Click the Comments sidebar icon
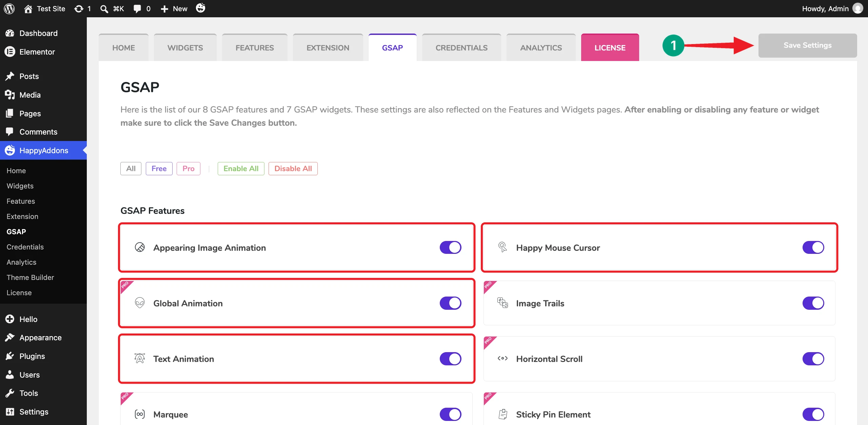 pyautogui.click(x=10, y=131)
